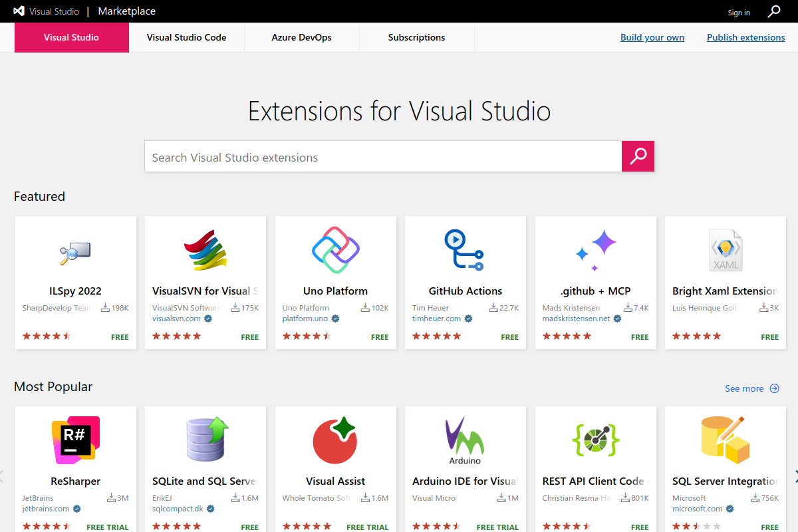Image resolution: width=798 pixels, height=532 pixels.
Task: Follow the Build your own link
Action: tap(652, 37)
